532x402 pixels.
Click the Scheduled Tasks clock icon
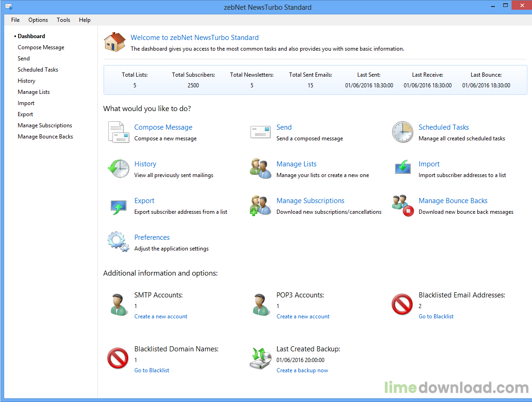pyautogui.click(x=402, y=132)
